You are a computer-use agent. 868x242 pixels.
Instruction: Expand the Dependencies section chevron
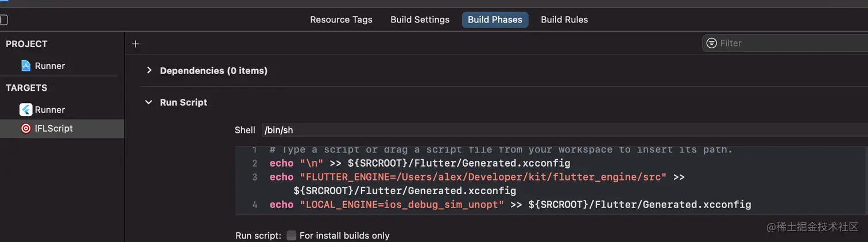[149, 71]
